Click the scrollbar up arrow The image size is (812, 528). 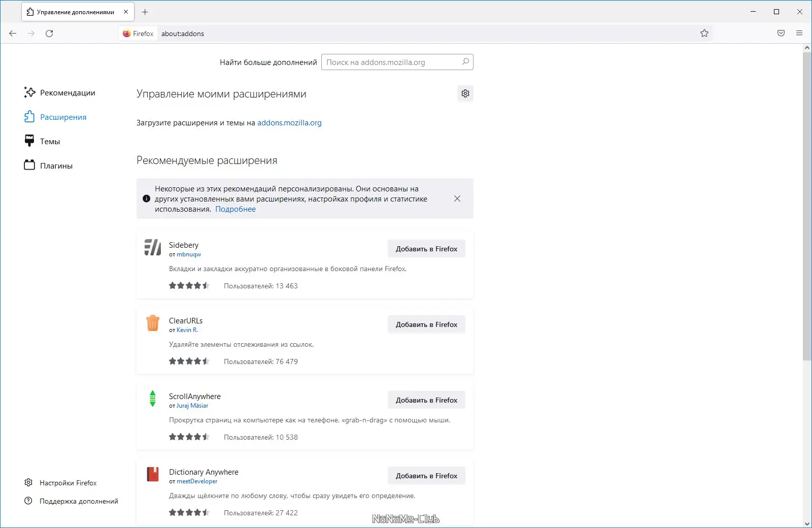(807, 48)
